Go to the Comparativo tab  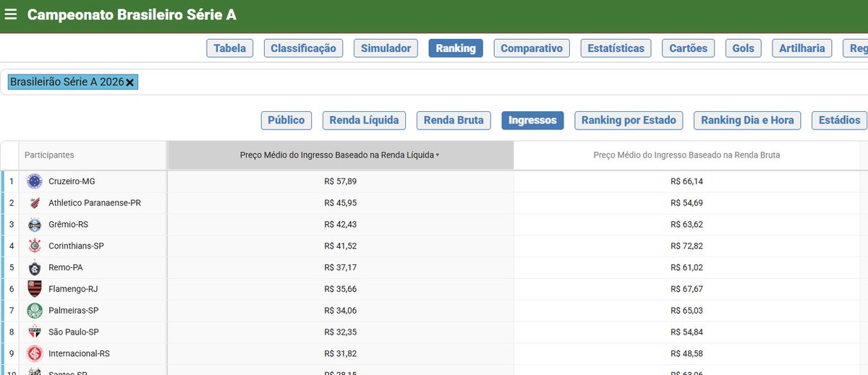pyautogui.click(x=532, y=48)
